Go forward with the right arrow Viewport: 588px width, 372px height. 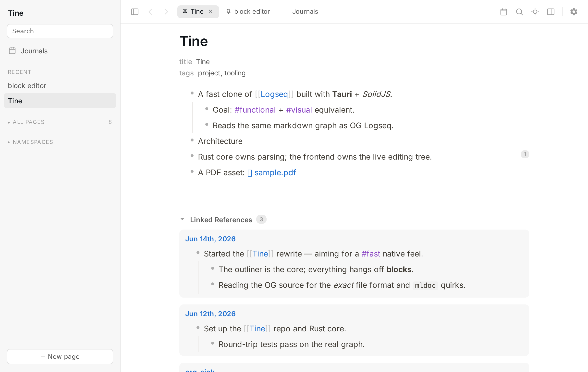pyautogui.click(x=166, y=12)
